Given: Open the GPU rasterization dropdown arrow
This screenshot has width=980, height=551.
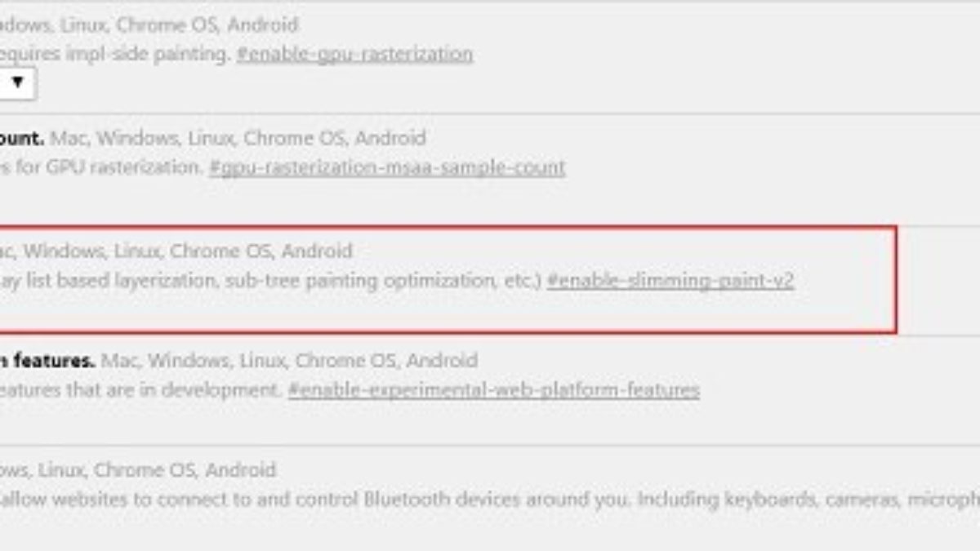Looking at the screenshot, I should (17, 82).
